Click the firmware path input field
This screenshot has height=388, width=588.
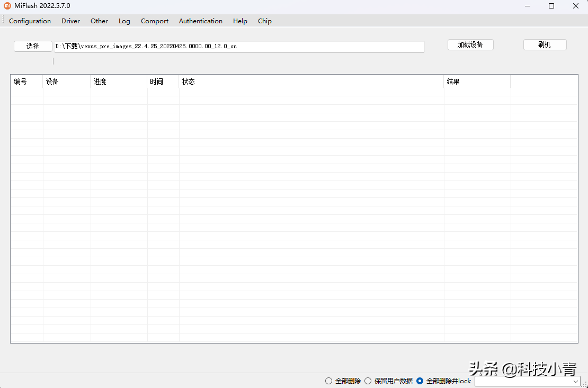tap(238, 46)
